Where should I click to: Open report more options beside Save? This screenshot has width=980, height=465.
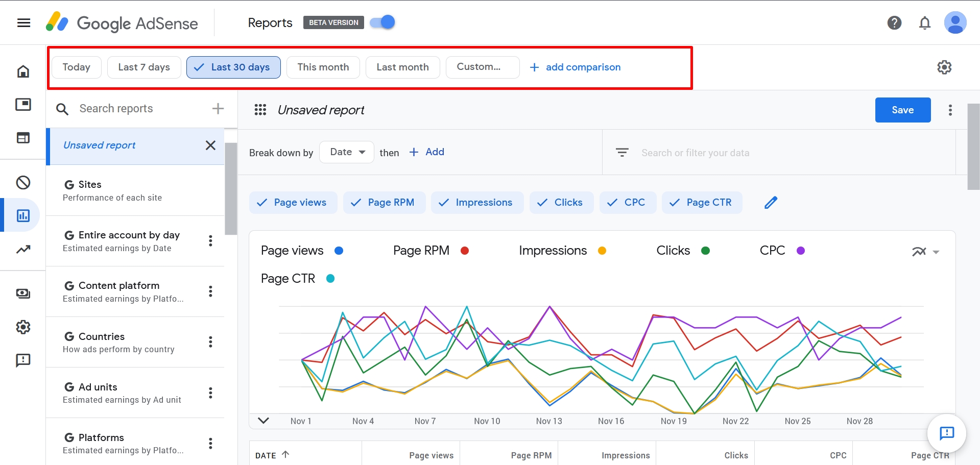pos(950,110)
